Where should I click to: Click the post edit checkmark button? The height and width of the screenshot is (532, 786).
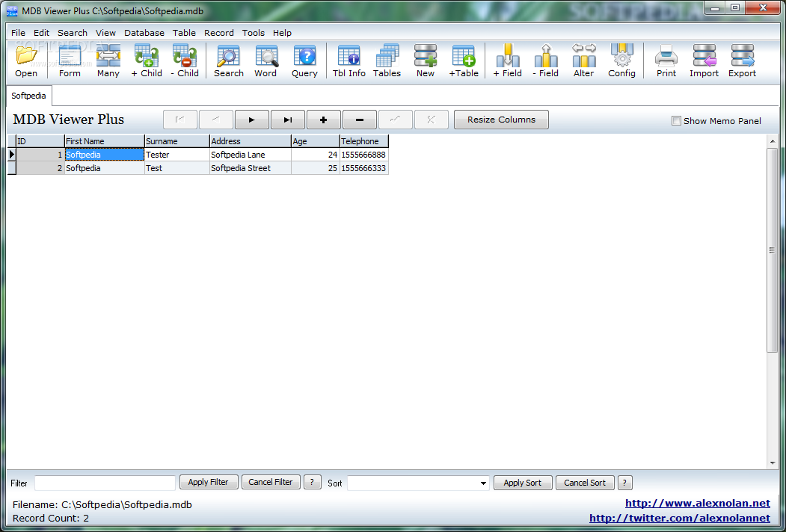tap(396, 120)
